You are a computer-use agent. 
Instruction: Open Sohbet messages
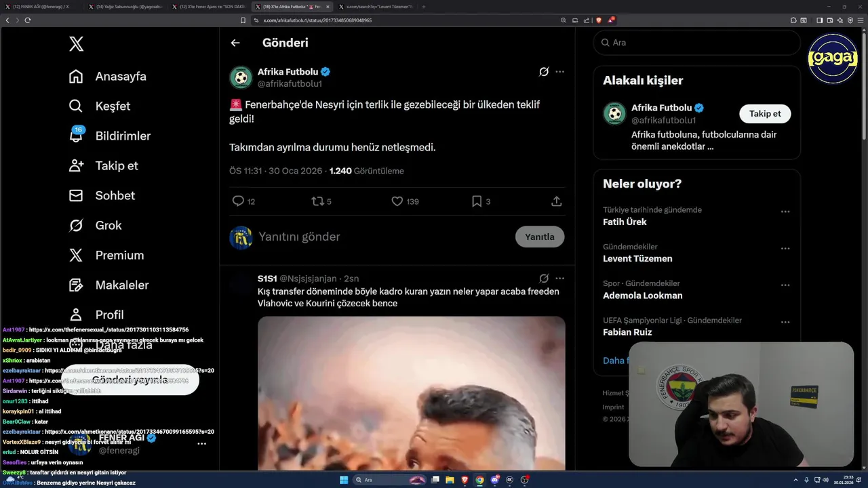[102, 196]
